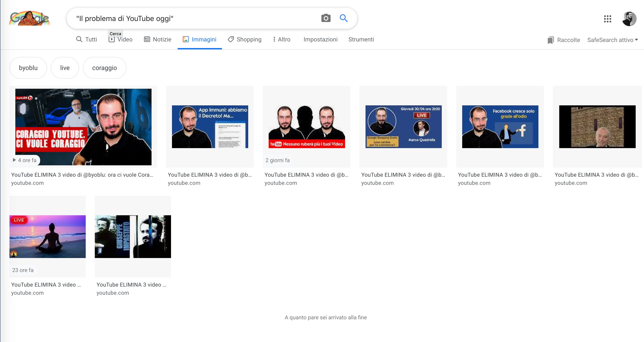Switch to the Notizie tab
Image resolution: width=644 pixels, height=342 pixels.
tap(157, 40)
